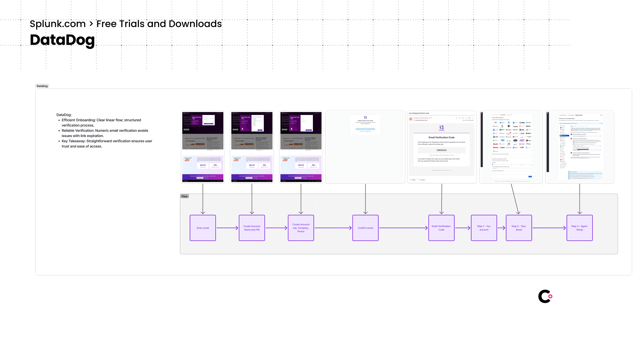644x361 pixels.
Task: Click the sender avatar circle in email
Action: point(411,119)
